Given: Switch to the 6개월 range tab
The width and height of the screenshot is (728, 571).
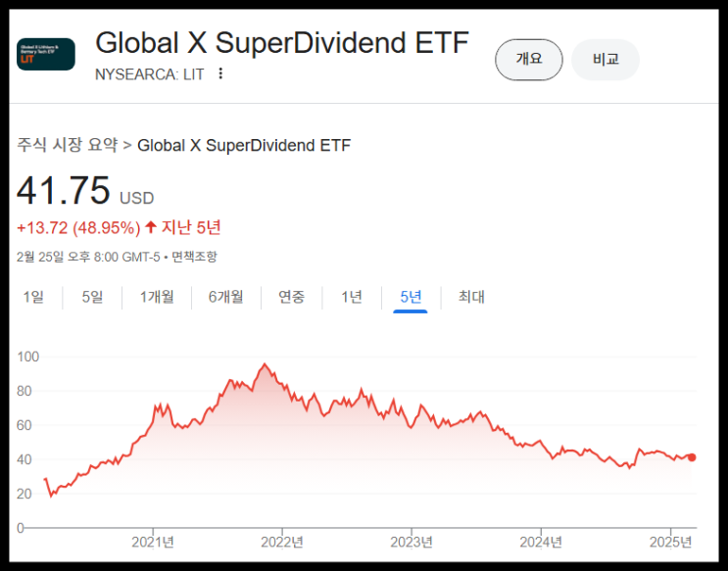Looking at the screenshot, I should click(x=225, y=297).
